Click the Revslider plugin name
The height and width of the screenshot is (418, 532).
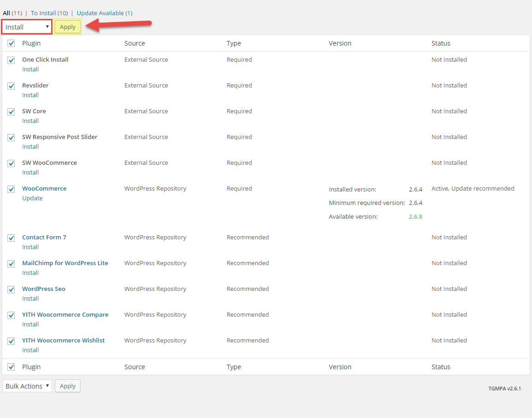point(35,86)
